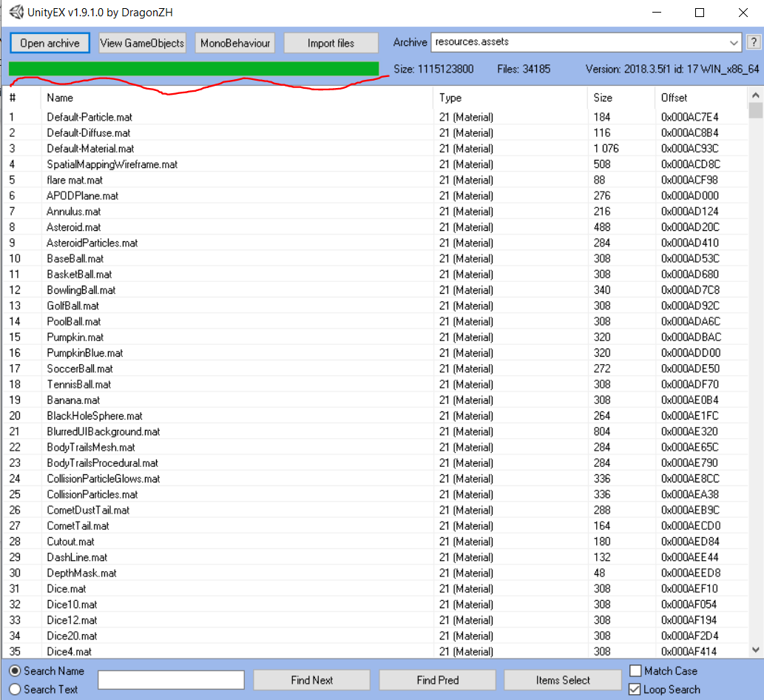The height and width of the screenshot is (700, 764).
Task: Select the Dice10.mat row
Action: (x=376, y=605)
